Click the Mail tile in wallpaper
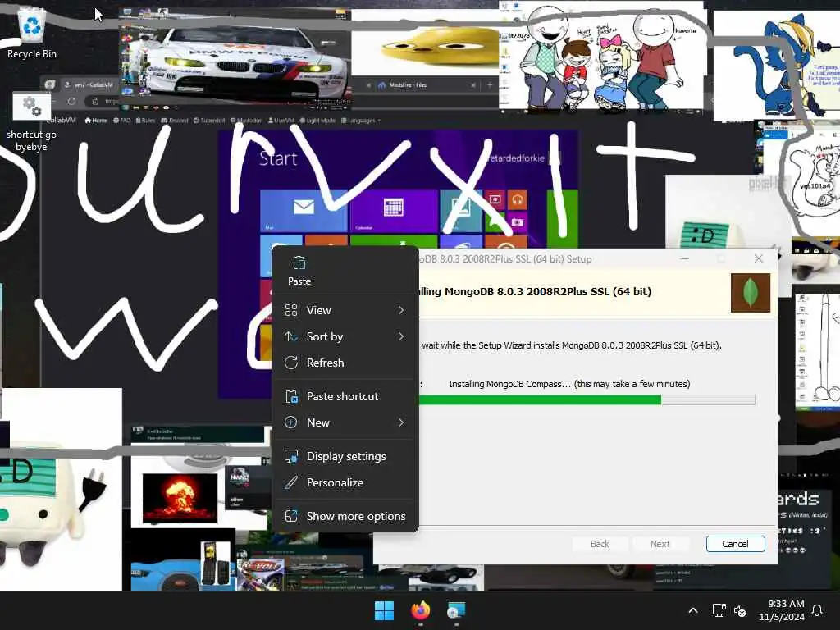840x630 pixels. tap(304, 211)
